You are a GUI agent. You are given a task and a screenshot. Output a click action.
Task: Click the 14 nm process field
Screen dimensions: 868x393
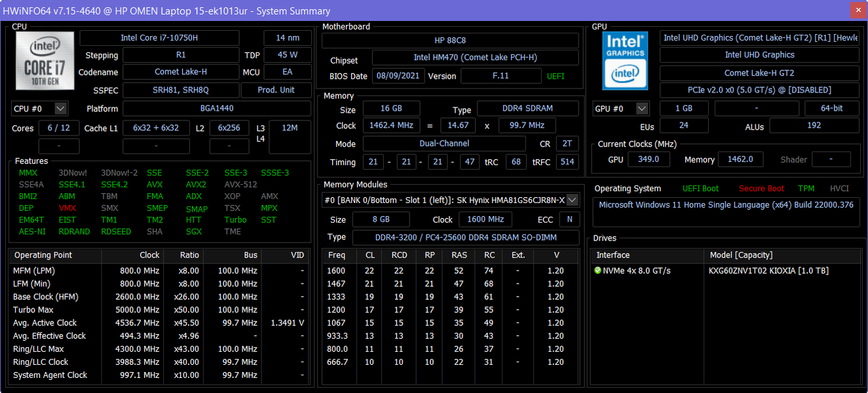pos(288,38)
